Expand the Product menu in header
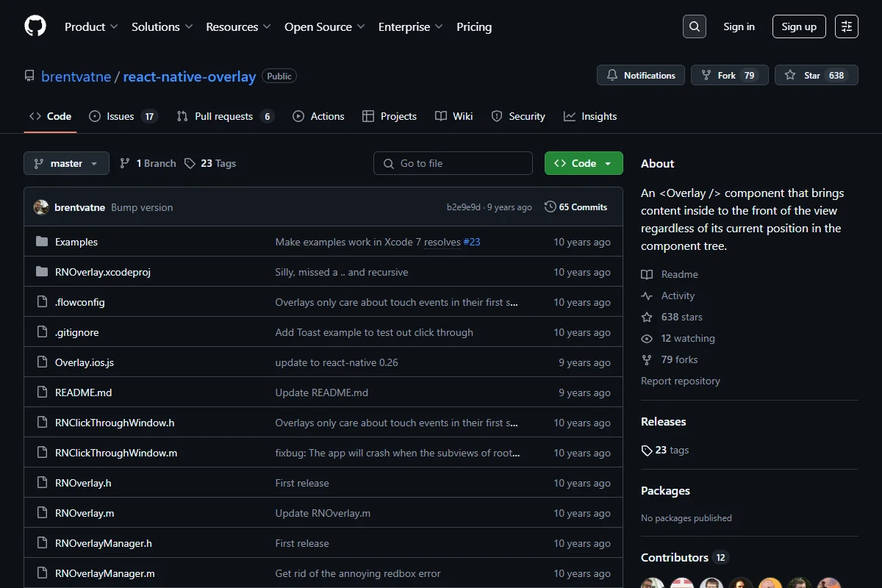The width and height of the screenshot is (882, 588). pos(91,26)
